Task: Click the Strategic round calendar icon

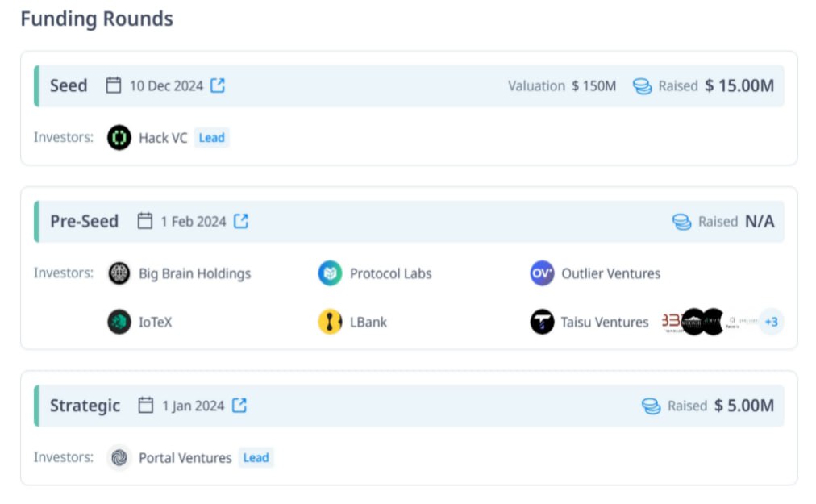Action: point(146,405)
